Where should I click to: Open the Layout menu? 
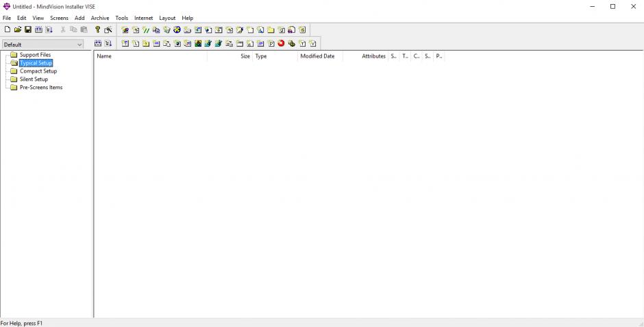pyautogui.click(x=167, y=18)
